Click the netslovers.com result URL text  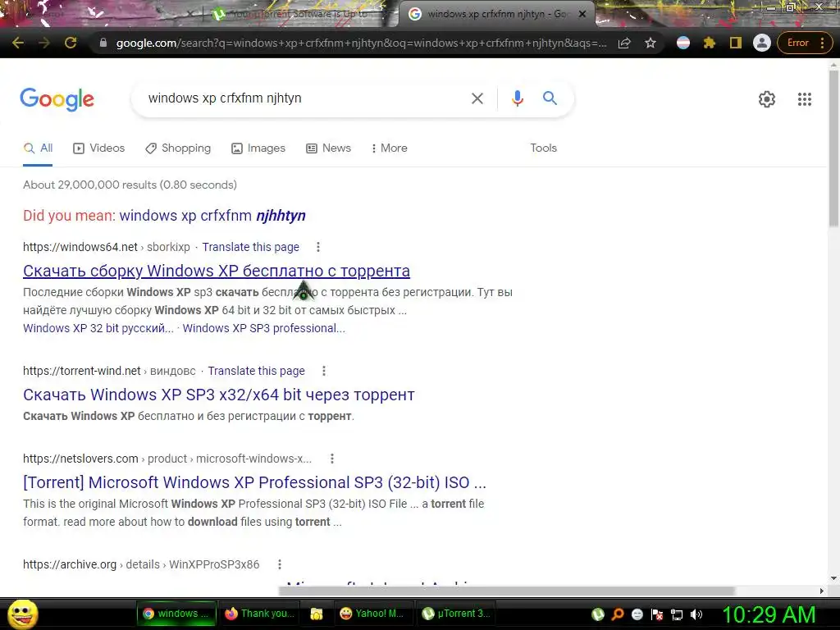pos(167,459)
